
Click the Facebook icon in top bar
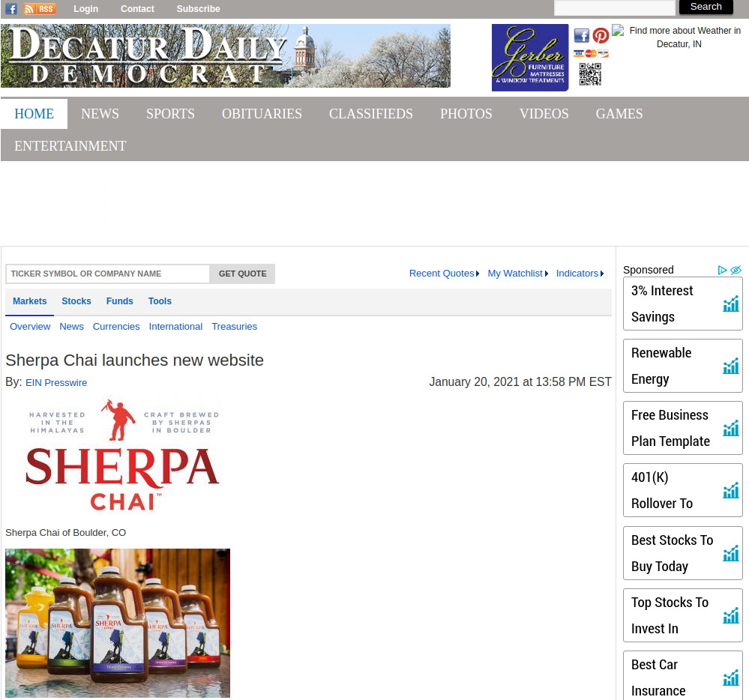pos(11,9)
